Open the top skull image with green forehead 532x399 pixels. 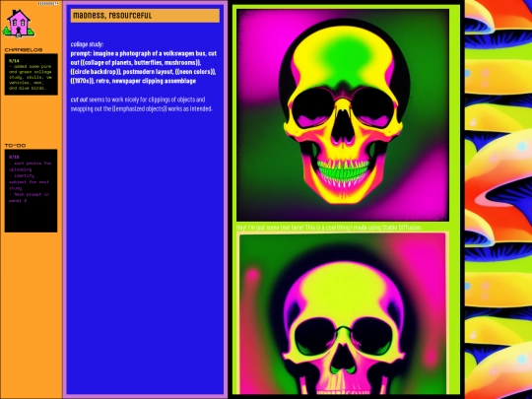click(343, 115)
